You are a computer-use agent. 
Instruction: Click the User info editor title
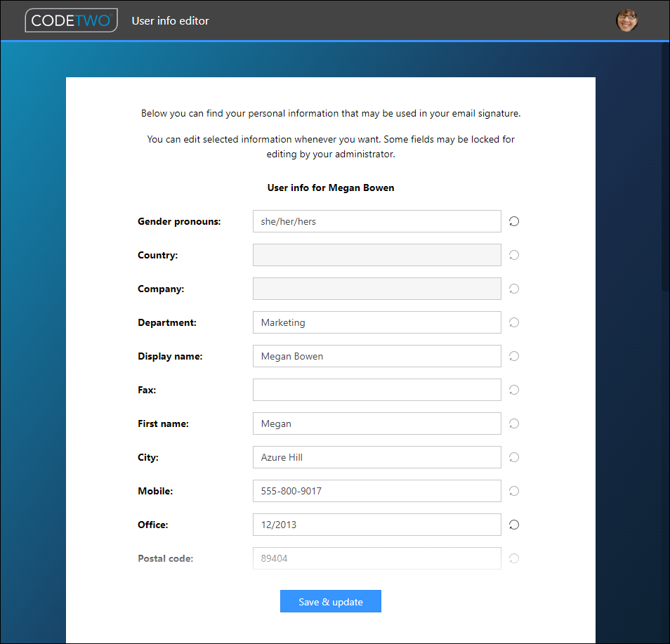tap(170, 20)
